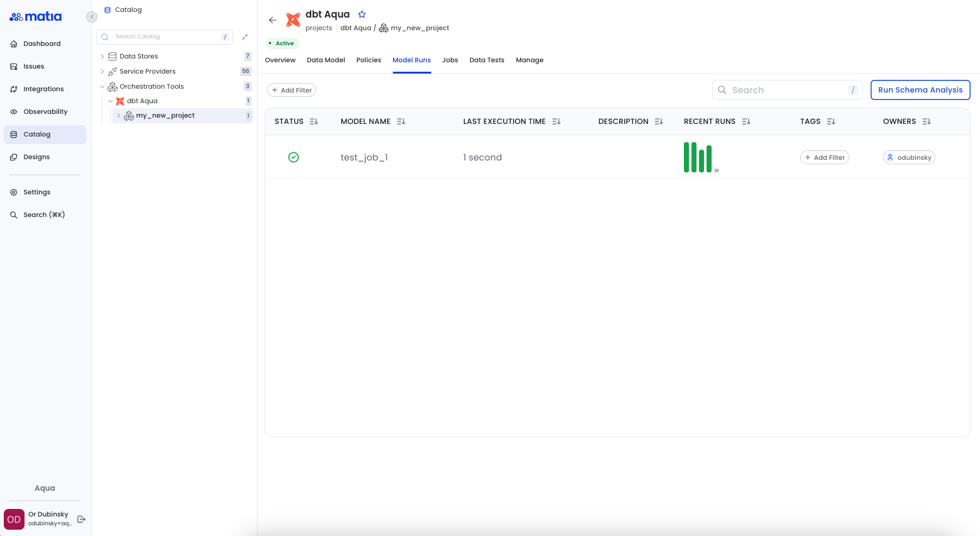Expand the my_new_project tree node
The image size is (980, 536).
[118, 115]
